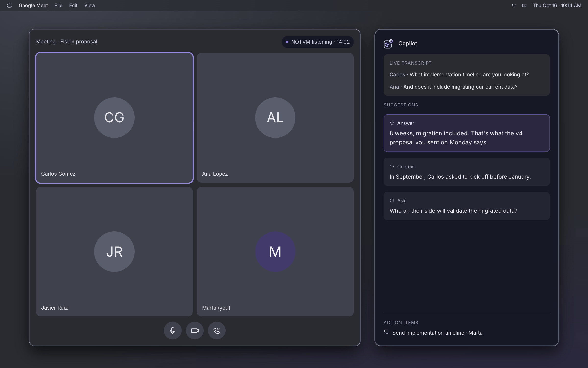
Task: Select Carlos Gómez video tile
Action: point(114,118)
